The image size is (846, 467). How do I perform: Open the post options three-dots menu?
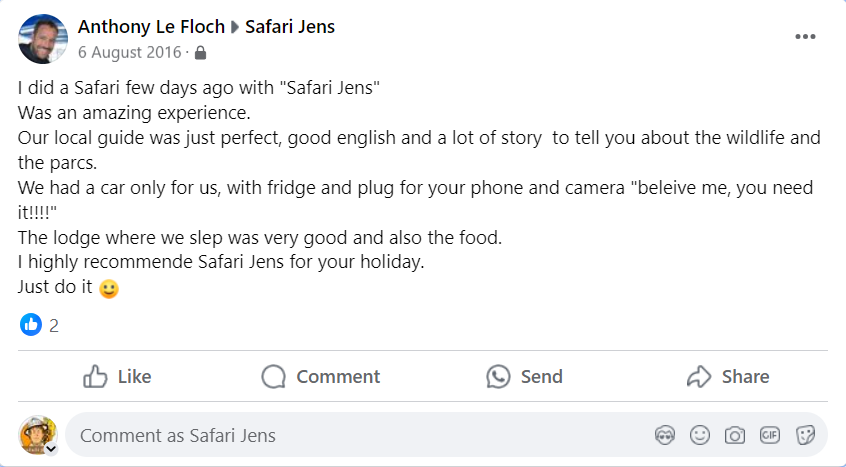pyautogui.click(x=805, y=37)
